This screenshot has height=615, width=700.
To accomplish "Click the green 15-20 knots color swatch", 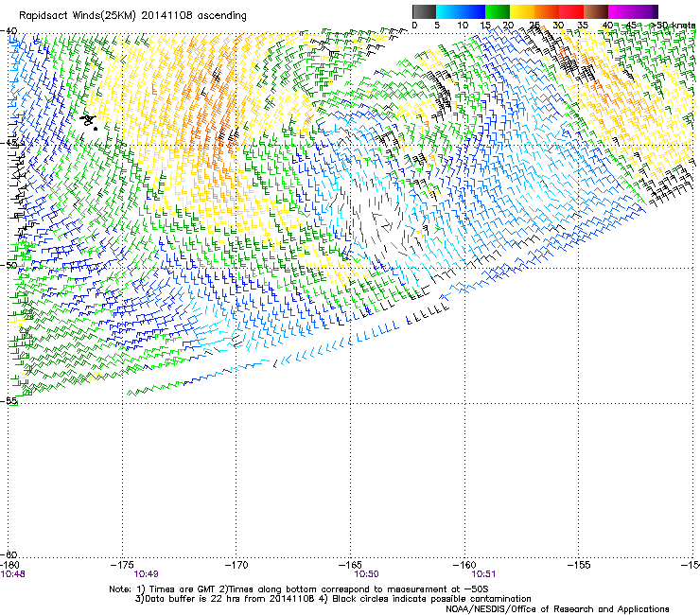I will click(x=498, y=11).
